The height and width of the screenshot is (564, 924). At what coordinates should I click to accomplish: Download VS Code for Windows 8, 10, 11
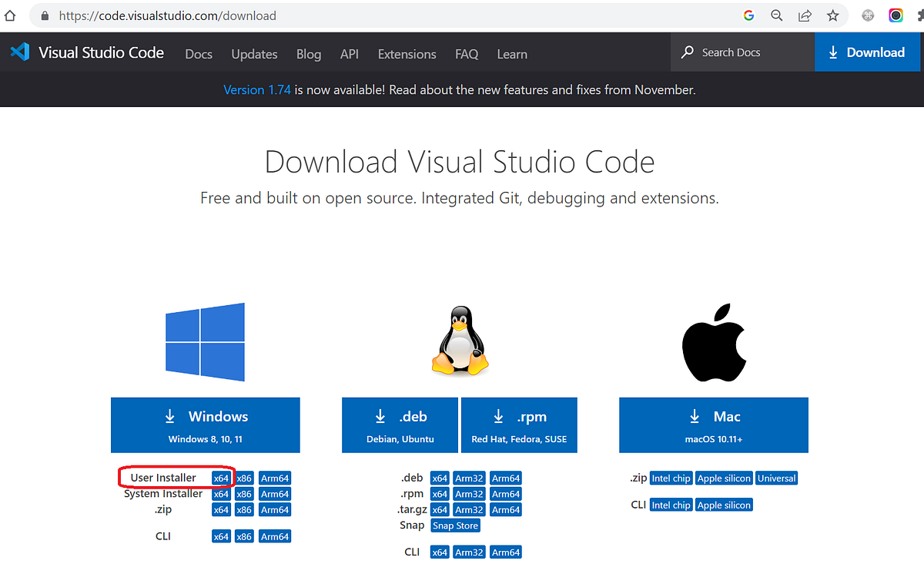point(205,425)
